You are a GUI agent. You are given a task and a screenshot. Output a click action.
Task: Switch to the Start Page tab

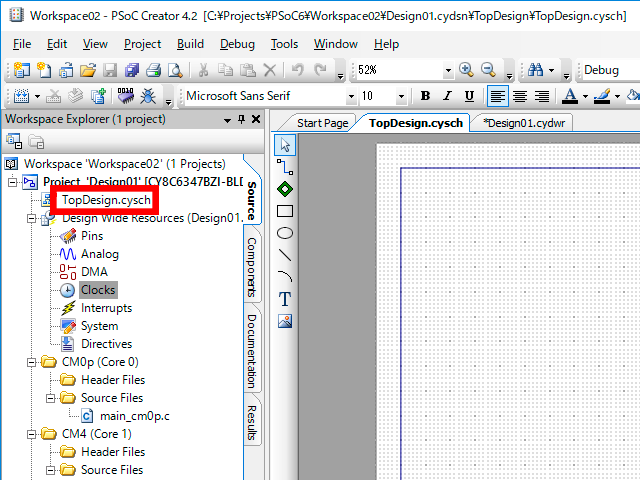coord(322,123)
